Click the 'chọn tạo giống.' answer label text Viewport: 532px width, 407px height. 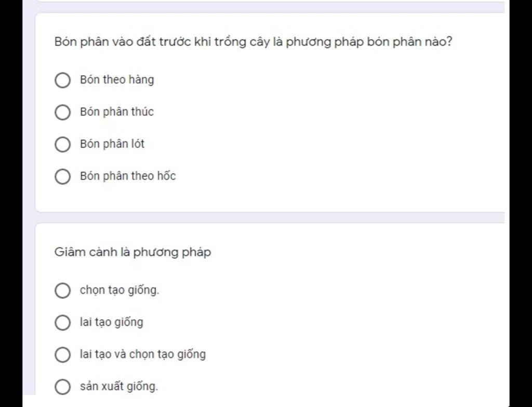(119, 290)
